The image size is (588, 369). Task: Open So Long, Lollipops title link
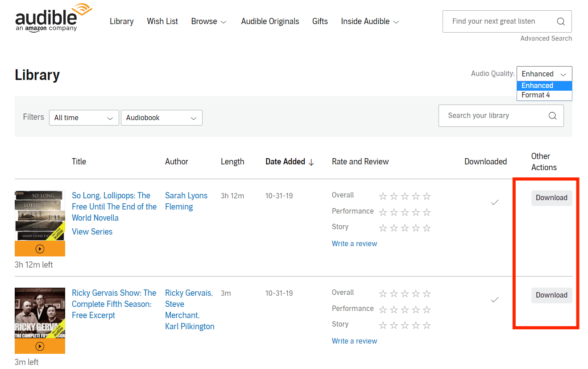pos(114,207)
